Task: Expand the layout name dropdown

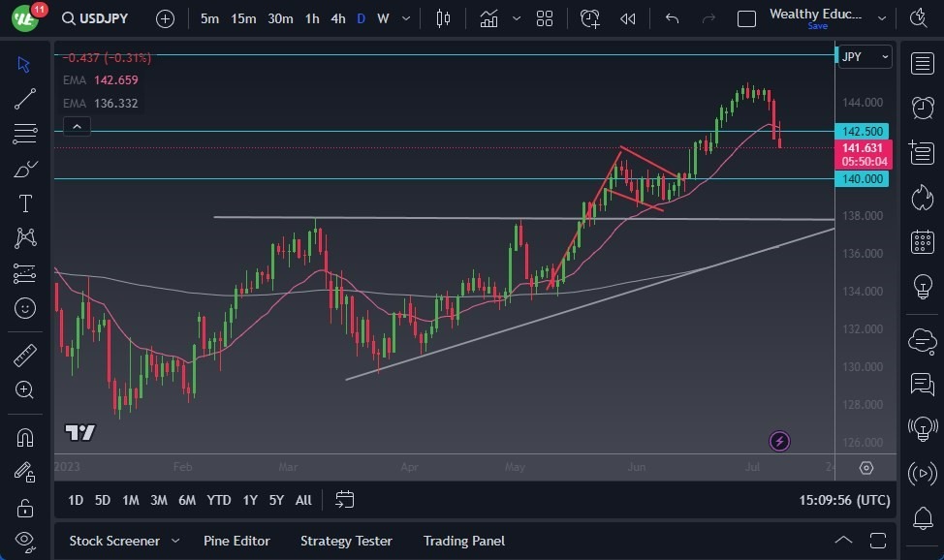Action: coord(881,17)
